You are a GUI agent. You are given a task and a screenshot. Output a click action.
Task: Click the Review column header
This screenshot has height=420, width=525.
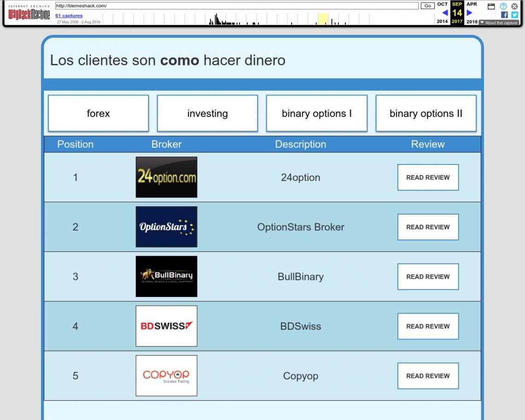(428, 144)
